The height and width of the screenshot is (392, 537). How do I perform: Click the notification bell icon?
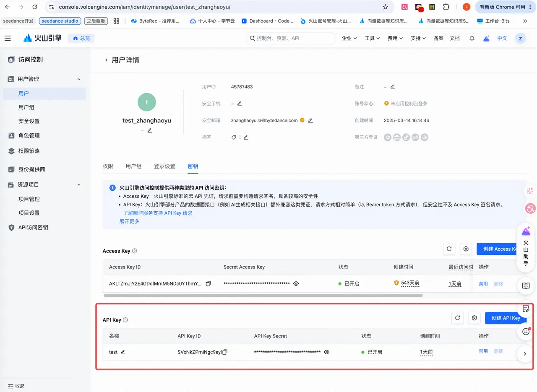click(472, 38)
